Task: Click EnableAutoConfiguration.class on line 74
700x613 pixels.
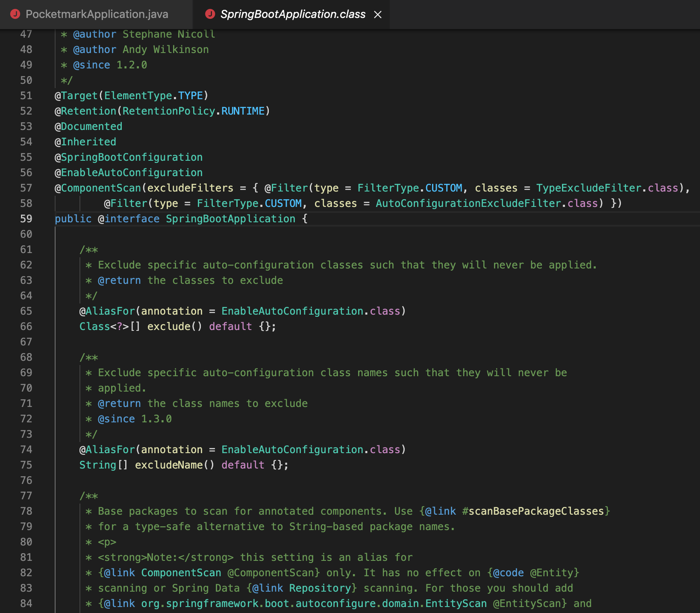Action: coord(311,450)
